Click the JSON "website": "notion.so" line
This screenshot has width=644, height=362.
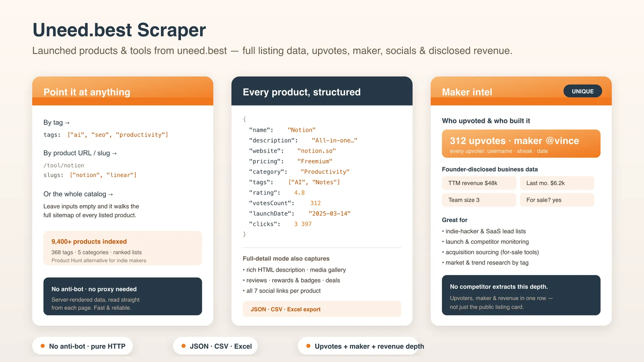coord(292,151)
